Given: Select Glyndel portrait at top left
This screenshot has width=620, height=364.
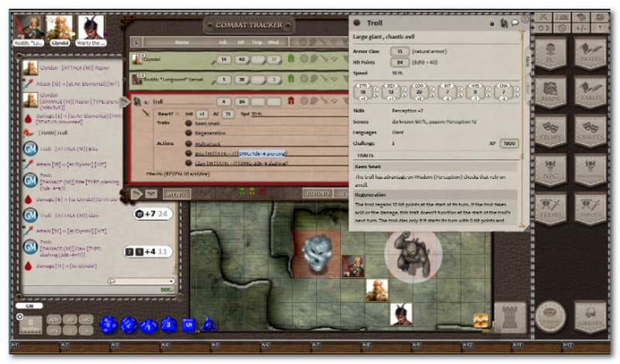Looking at the screenshot, I should [x=60, y=29].
